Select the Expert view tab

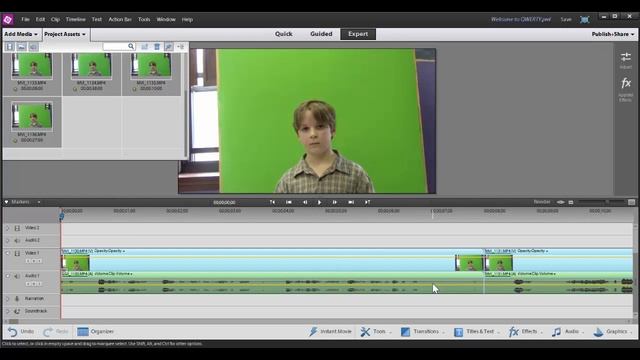click(x=358, y=34)
